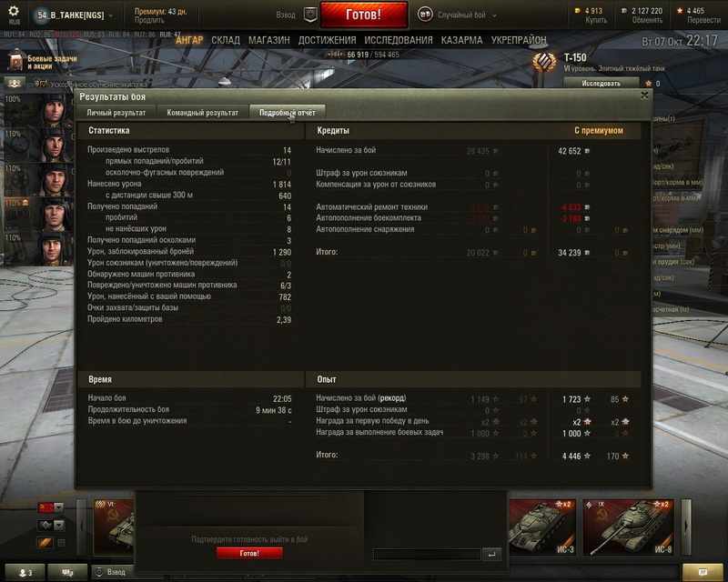Open the settings gear menu
The width and height of the screenshot is (728, 582).
click(14, 11)
